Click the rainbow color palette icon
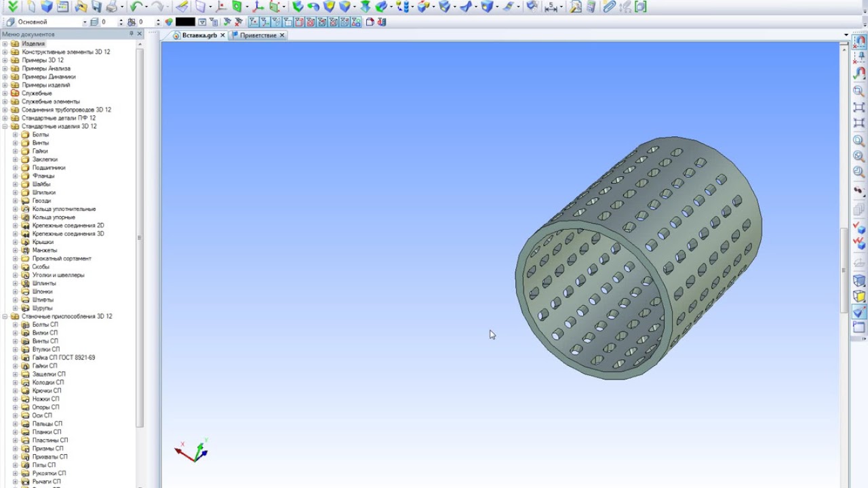This screenshot has height=488, width=868. (x=169, y=22)
